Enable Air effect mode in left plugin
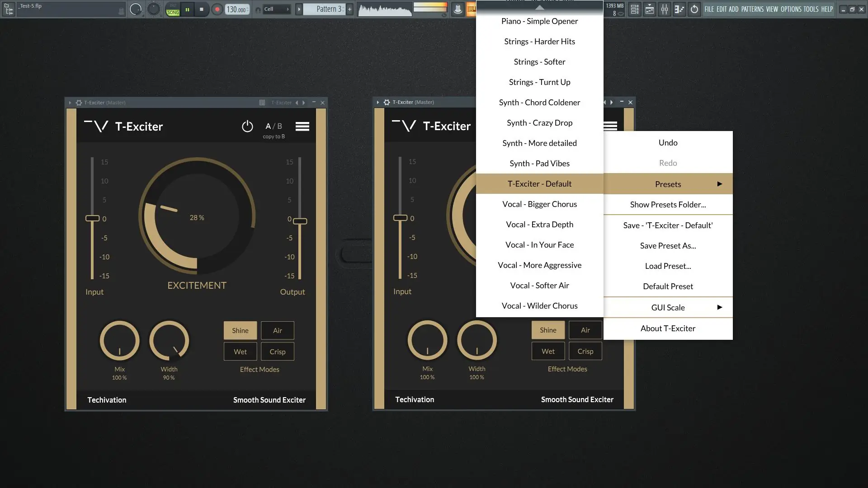 coord(277,330)
